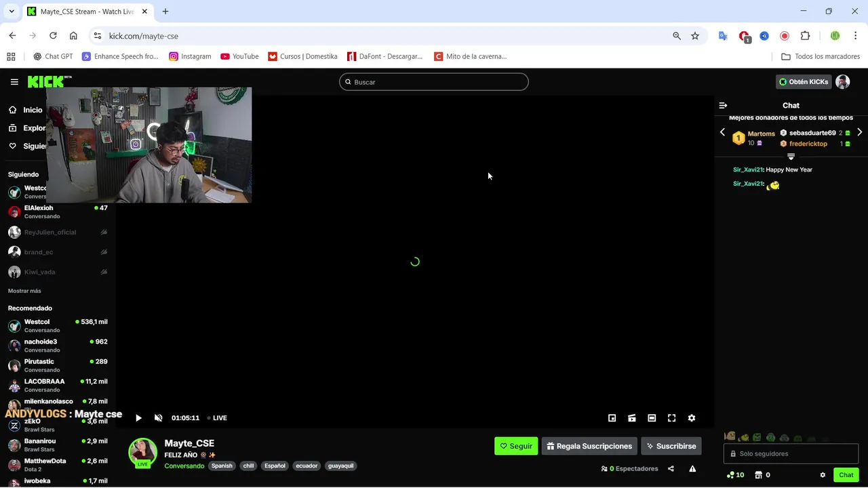This screenshot has width=868, height=488.
Task: Open Pirutastic recommended channel
Action: click(58, 365)
